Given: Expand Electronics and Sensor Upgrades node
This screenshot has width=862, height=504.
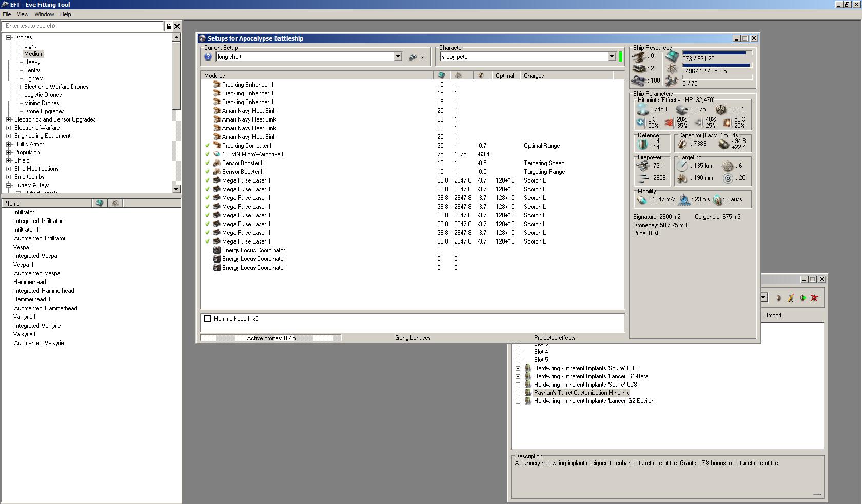Looking at the screenshot, I should 9,119.
